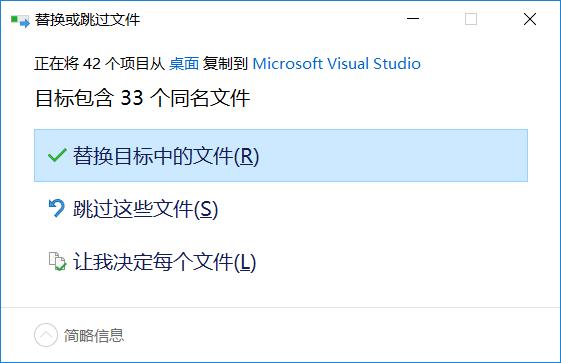Click the file-copy icon in the title bar
Image resolution: width=561 pixels, height=363 pixels.
coord(20,21)
